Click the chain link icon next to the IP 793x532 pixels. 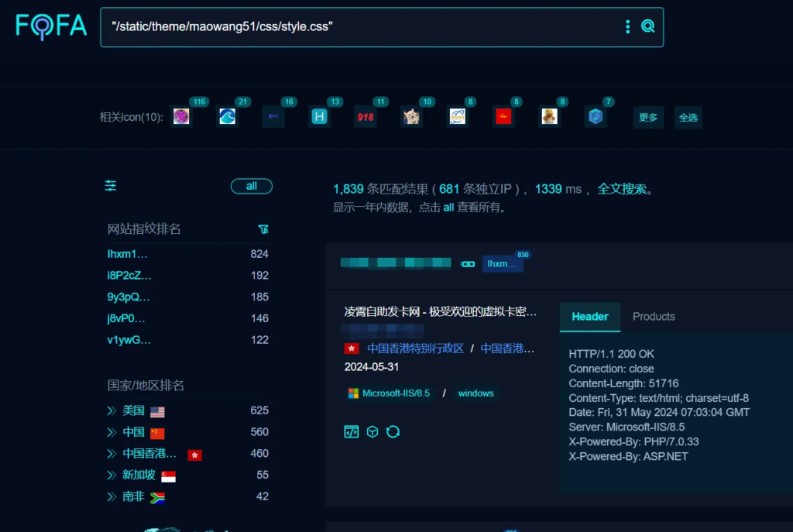[468, 263]
